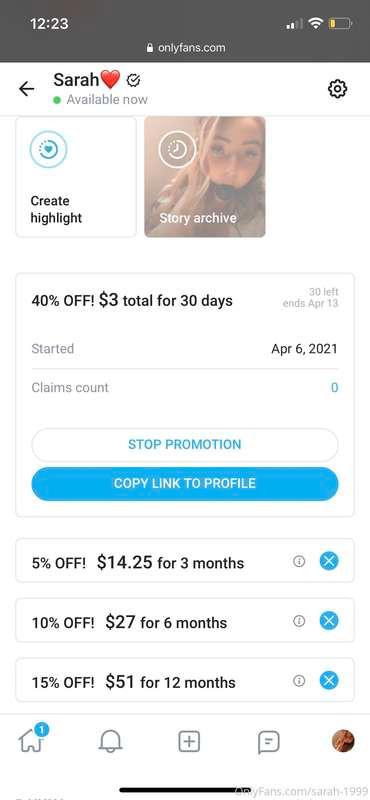This screenshot has height=800, width=370.
Task: Open profile avatar in bottom bar
Action: click(x=343, y=741)
